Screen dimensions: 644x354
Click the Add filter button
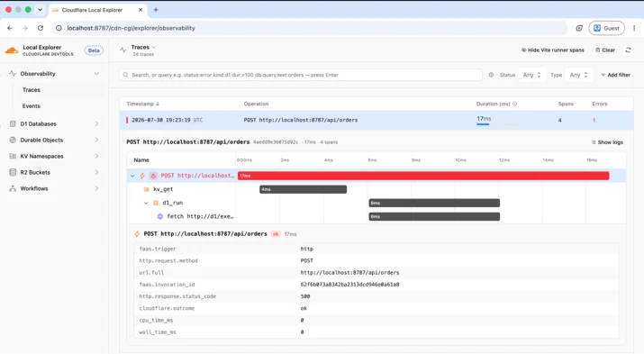tap(615, 75)
